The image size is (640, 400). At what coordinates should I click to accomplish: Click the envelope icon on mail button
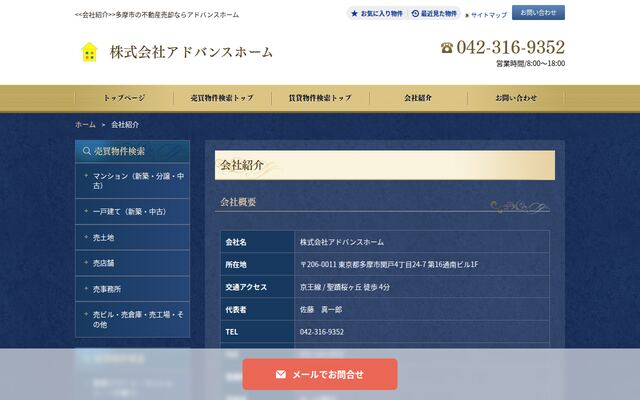click(280, 374)
